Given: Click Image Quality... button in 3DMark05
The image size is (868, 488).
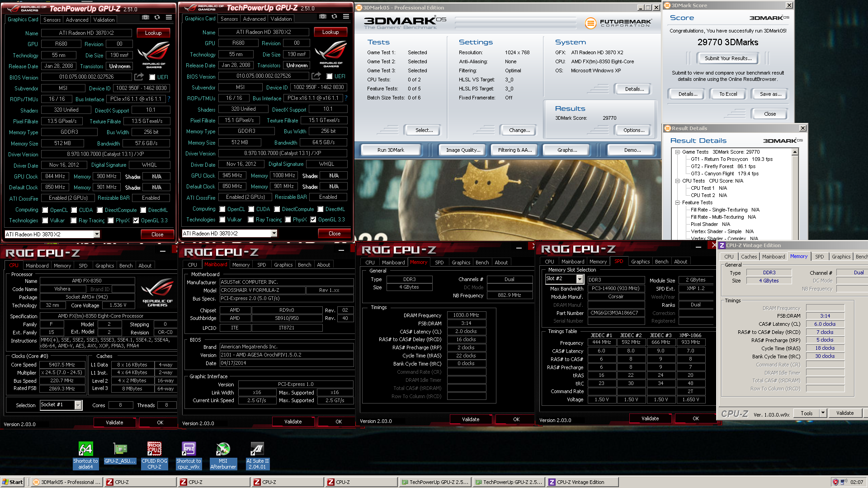Looking at the screenshot, I should (463, 150).
